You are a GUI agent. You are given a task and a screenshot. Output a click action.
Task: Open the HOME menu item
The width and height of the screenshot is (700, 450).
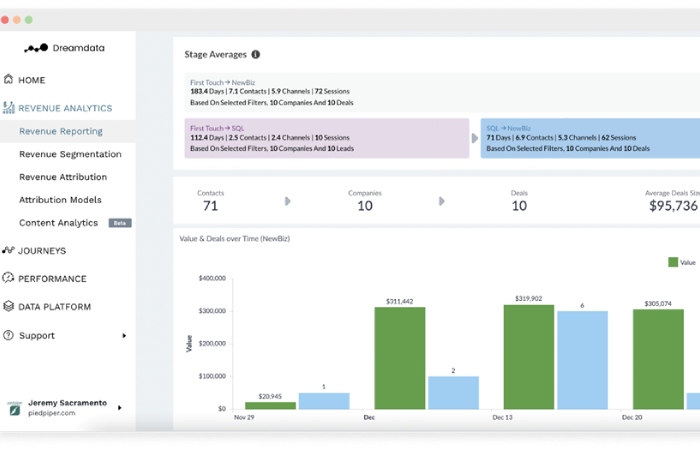tap(32, 80)
